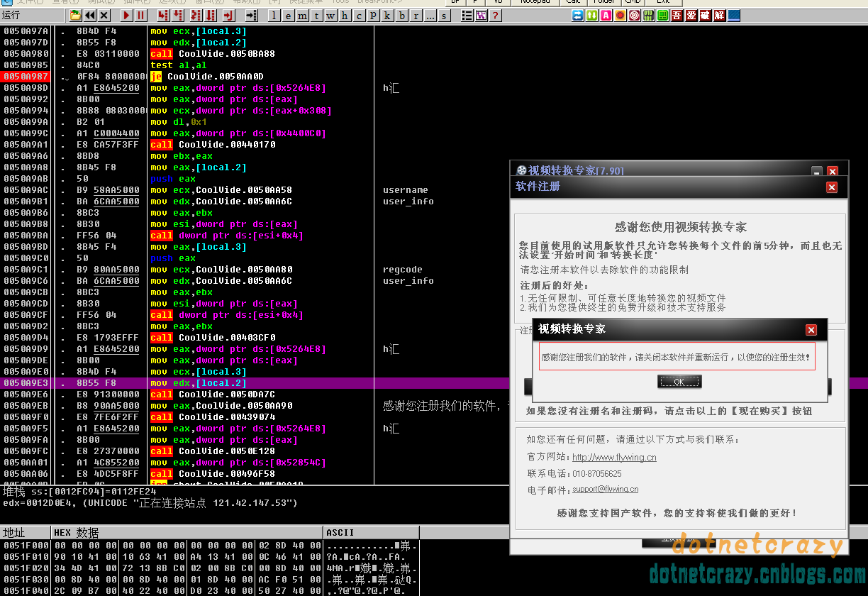Close the 视频转换专家 message box

(x=811, y=329)
